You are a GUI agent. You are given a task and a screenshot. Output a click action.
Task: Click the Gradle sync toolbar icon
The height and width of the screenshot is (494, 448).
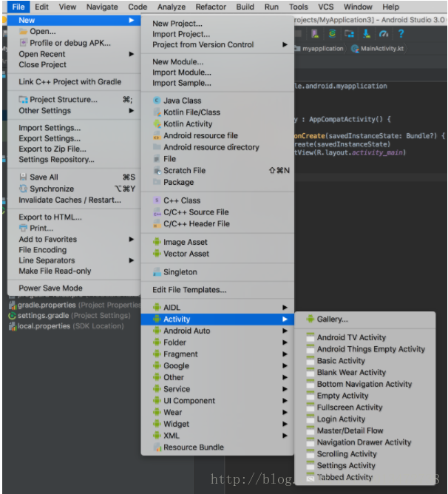(332, 33)
